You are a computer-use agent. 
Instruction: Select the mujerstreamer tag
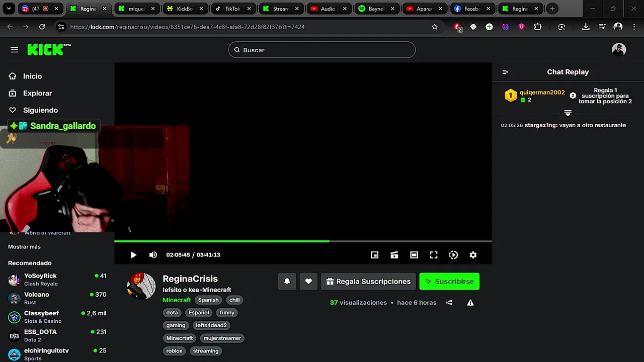222,338
